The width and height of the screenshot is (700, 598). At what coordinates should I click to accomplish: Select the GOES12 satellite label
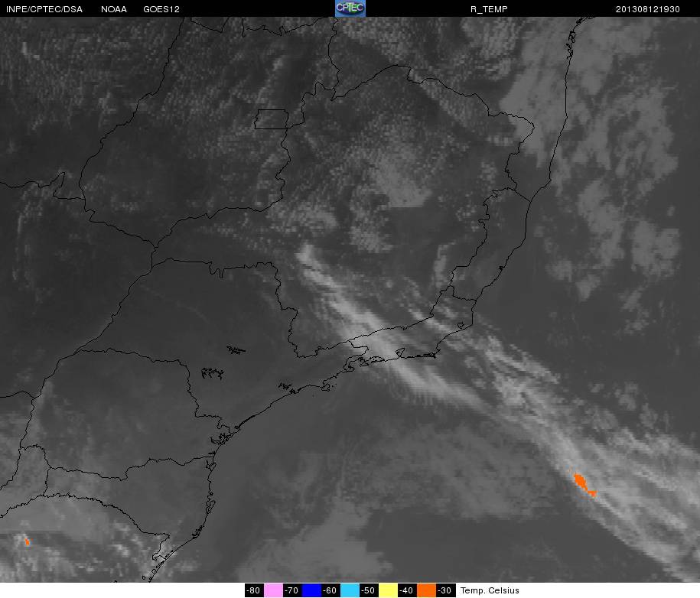161,9
